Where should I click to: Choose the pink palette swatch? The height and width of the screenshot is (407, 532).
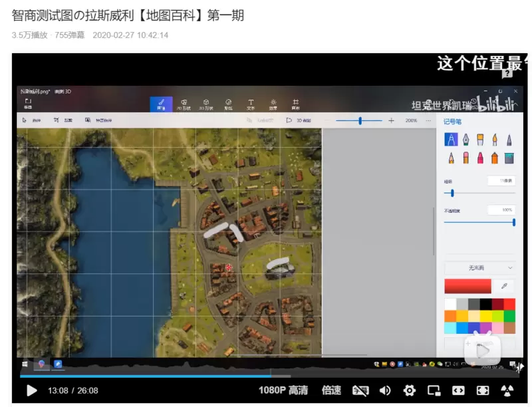coord(497,328)
